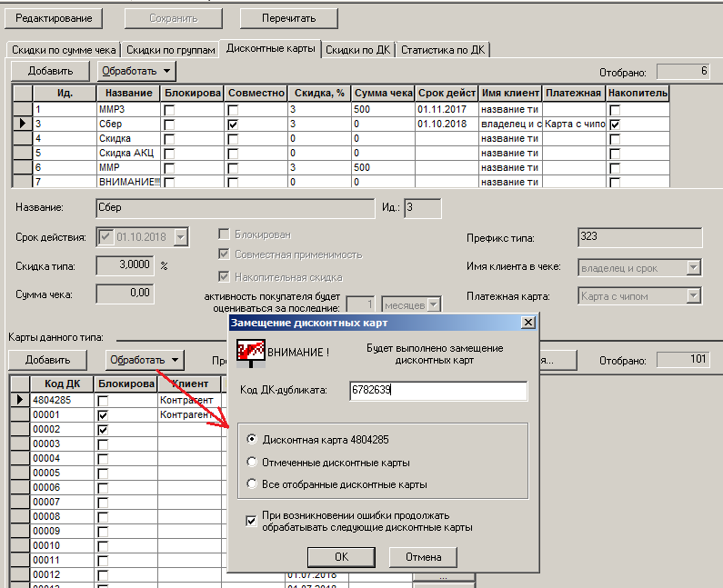723x588 pixels.
Task: Toggle Блокирован checkbox in ММР3 row
Action: (170, 110)
